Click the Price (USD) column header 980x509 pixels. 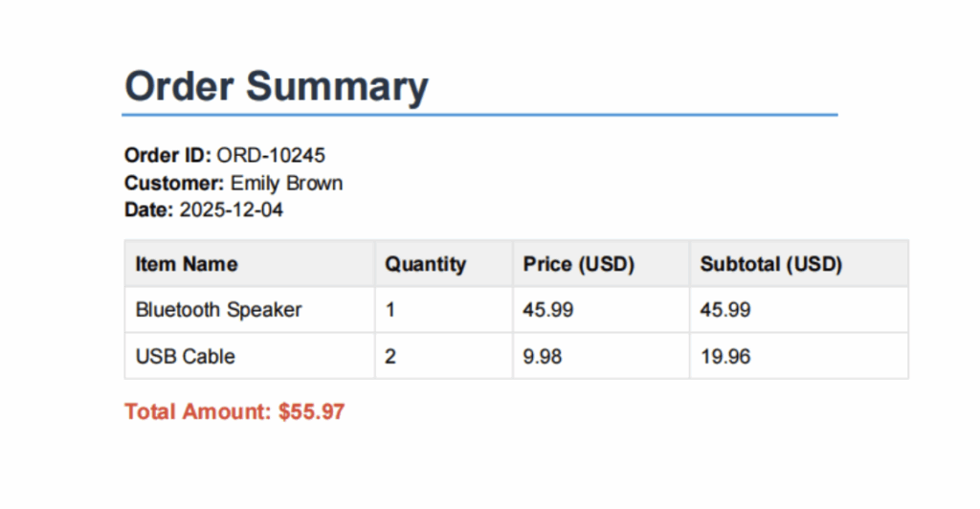tap(578, 264)
